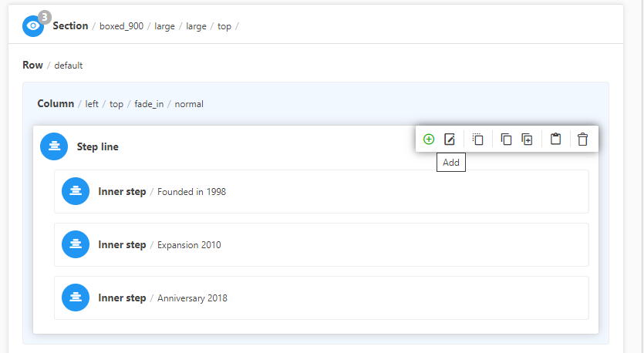Click the icon of Anniversary 2018 step

76,298
